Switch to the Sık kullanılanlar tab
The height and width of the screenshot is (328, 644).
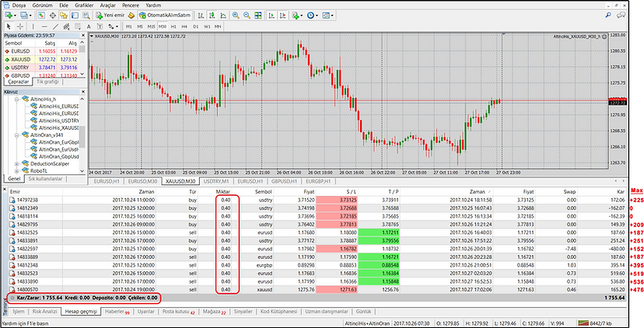tap(46, 179)
